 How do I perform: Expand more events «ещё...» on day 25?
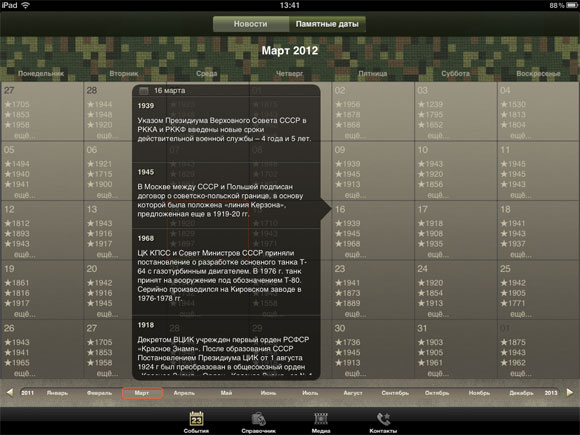[521, 314]
